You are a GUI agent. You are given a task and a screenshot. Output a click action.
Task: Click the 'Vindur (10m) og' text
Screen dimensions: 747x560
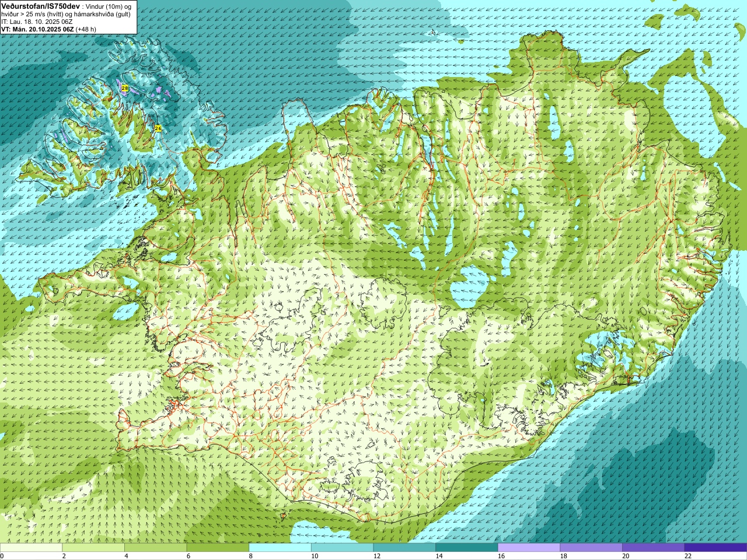pyautogui.click(x=109, y=6)
